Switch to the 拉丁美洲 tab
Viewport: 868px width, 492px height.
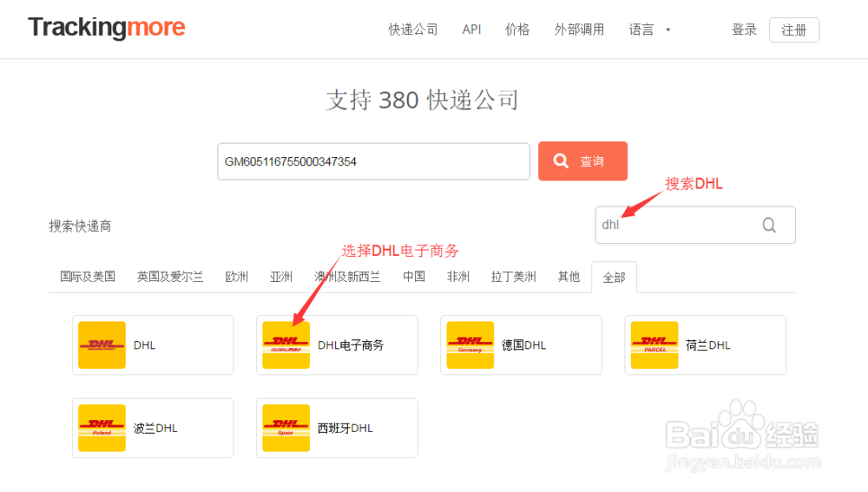click(x=513, y=276)
